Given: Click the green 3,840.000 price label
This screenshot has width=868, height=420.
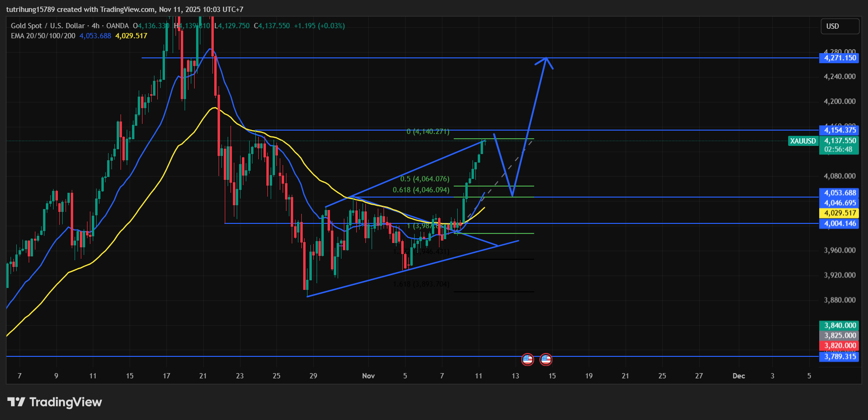Looking at the screenshot, I should pyautogui.click(x=839, y=325).
